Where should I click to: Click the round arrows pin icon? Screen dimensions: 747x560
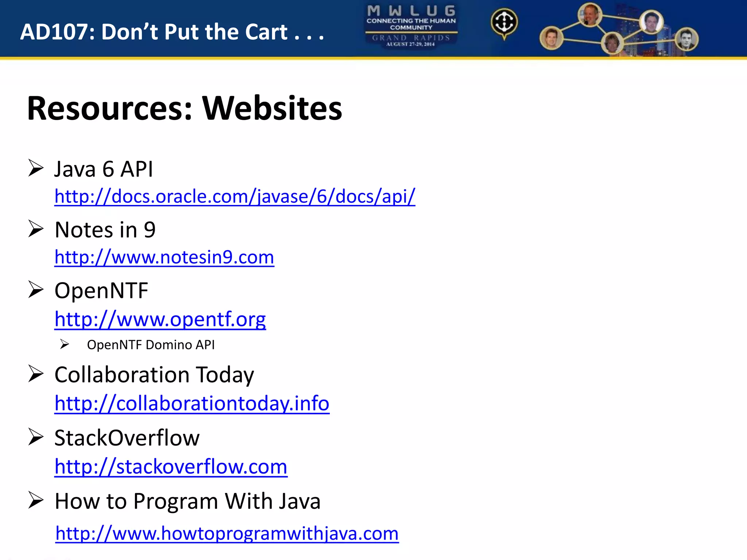(x=504, y=23)
